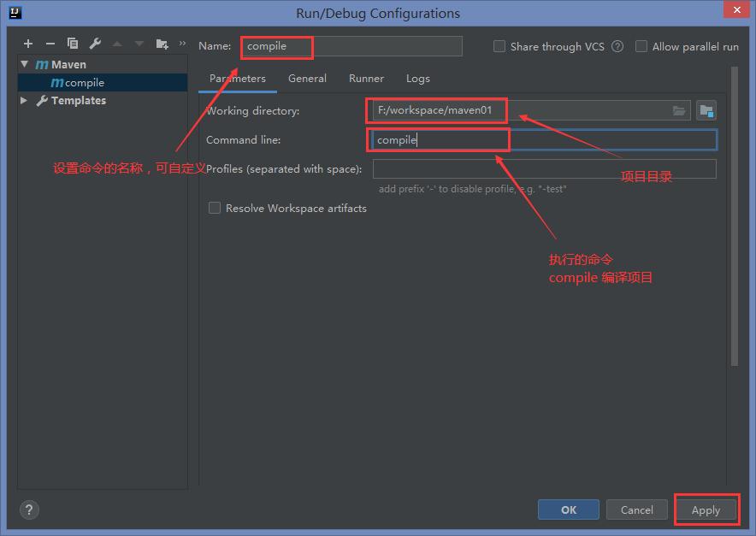The height and width of the screenshot is (536, 756).
Task: Click the Copy Configuration icon
Action: [x=73, y=44]
